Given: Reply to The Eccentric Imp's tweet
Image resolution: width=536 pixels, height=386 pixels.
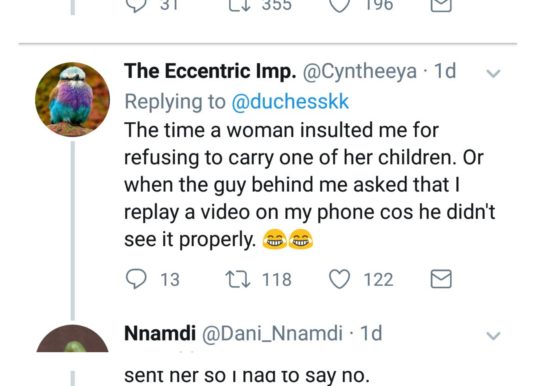Looking at the screenshot, I should pos(136,279).
